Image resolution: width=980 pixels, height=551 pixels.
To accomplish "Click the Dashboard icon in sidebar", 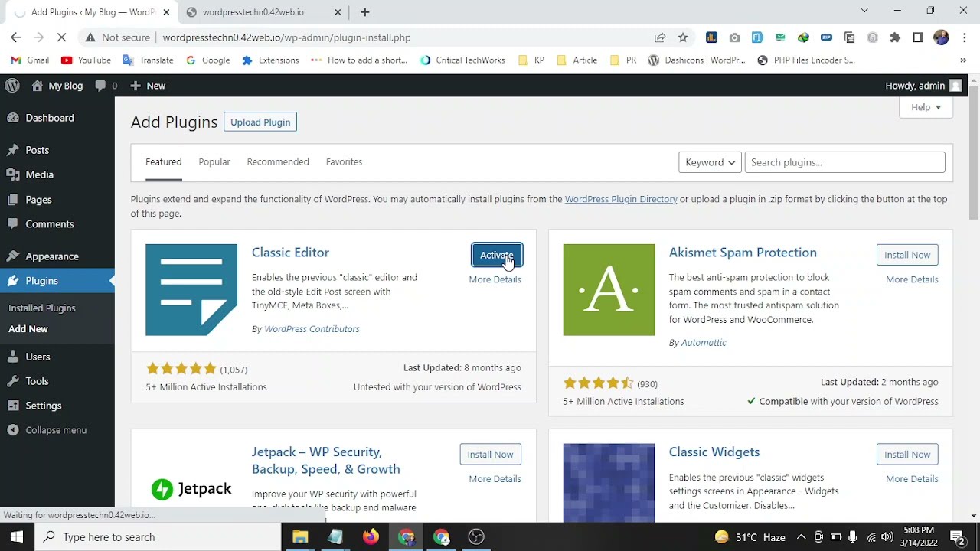I will click(12, 118).
